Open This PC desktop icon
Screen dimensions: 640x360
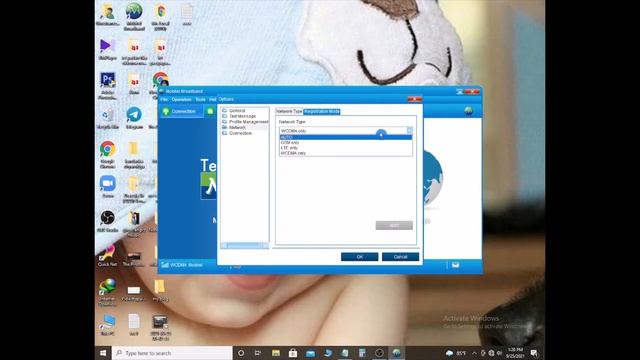point(108,325)
